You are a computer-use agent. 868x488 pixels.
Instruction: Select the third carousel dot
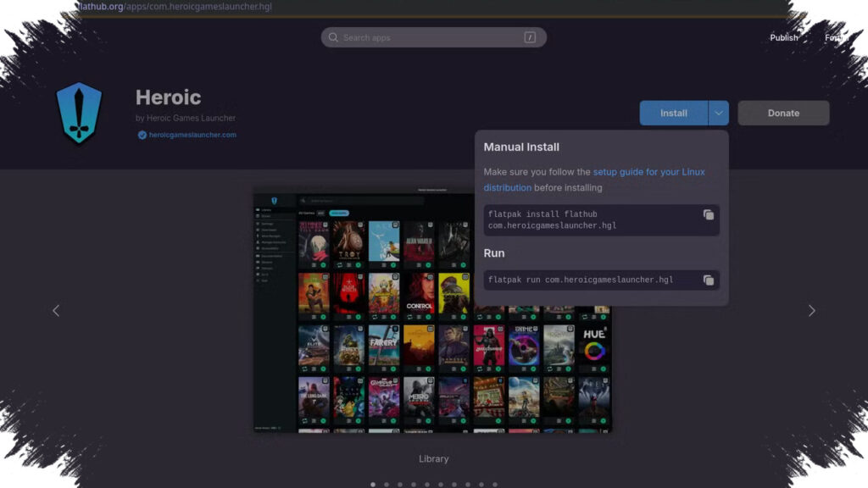pyautogui.click(x=400, y=485)
